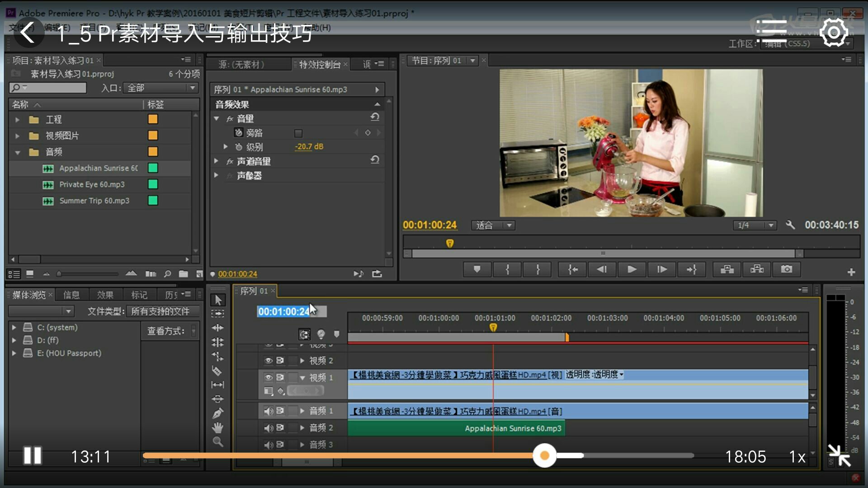868x488 pixels.
Task: Open the 入口 全部 dropdown
Action: pyautogui.click(x=161, y=88)
